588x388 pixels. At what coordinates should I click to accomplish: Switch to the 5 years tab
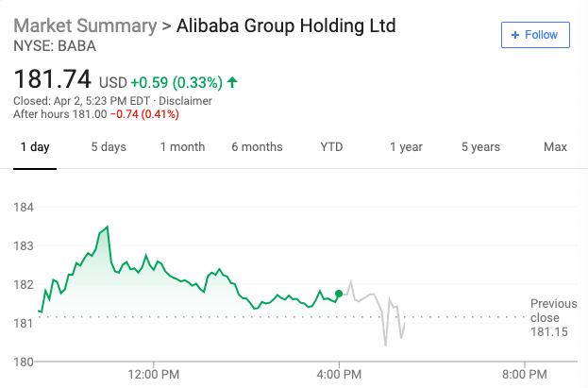[480, 147]
